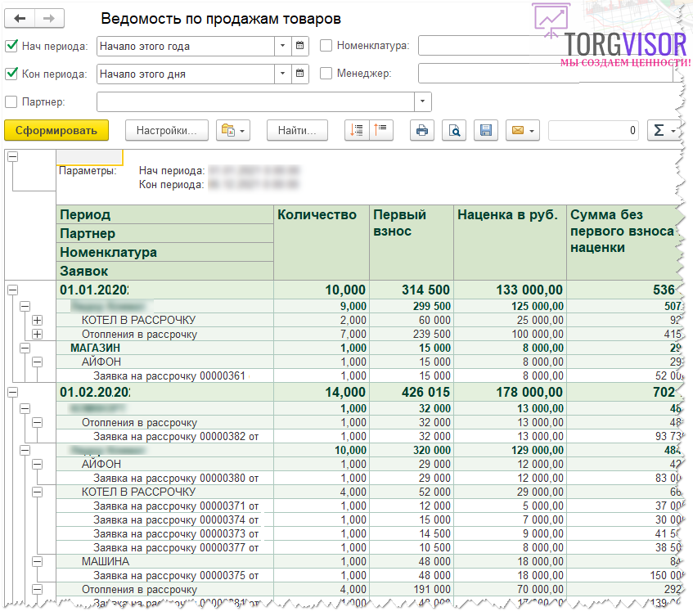
Task: Enable the Номенклатура filter checkbox
Action: 326,46
